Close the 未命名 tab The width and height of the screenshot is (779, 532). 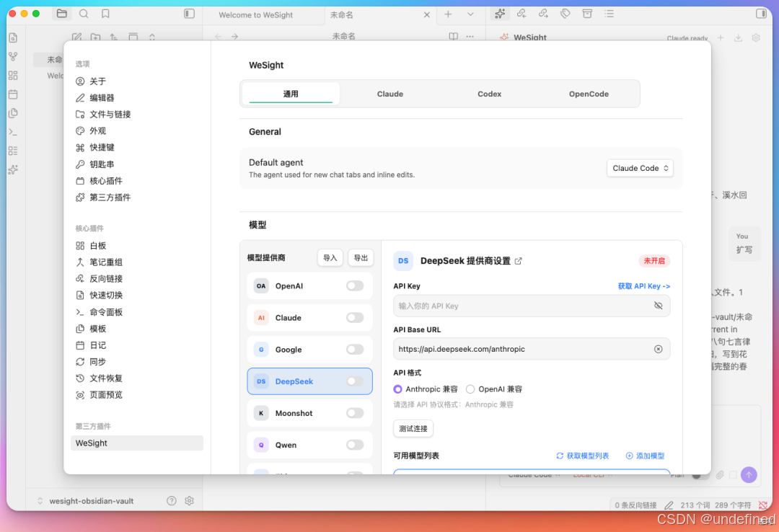427,15
